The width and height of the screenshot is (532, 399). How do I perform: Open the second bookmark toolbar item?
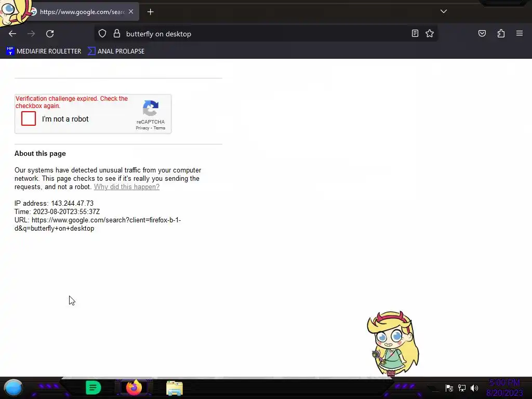(x=116, y=51)
